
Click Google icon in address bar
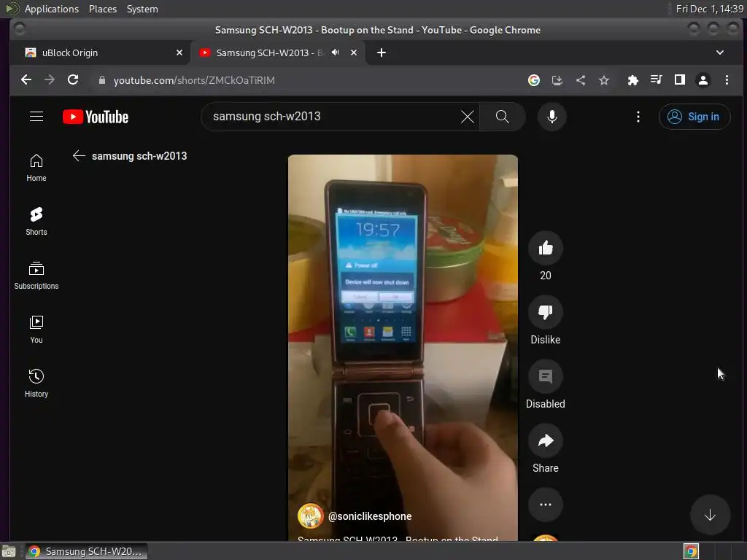pyautogui.click(x=533, y=80)
